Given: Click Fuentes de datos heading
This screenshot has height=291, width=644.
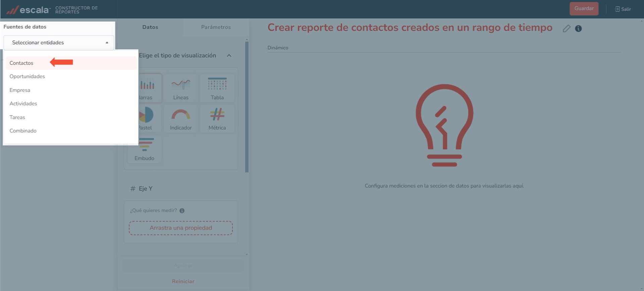Looking at the screenshot, I should pos(25,27).
